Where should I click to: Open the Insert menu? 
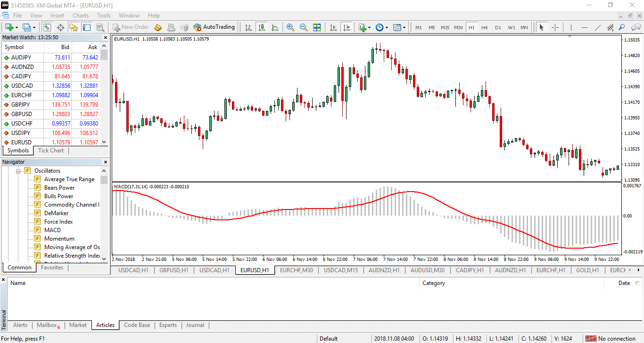[57, 16]
